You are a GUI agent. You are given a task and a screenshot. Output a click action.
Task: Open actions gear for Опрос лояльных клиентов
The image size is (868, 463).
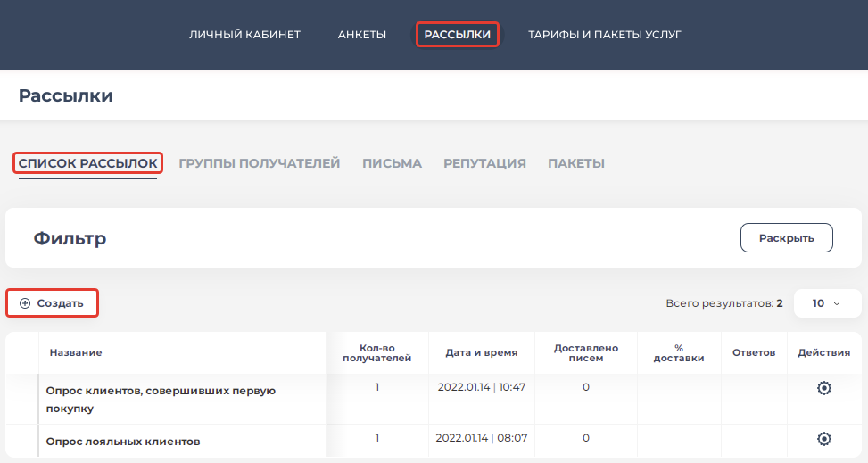(x=823, y=439)
